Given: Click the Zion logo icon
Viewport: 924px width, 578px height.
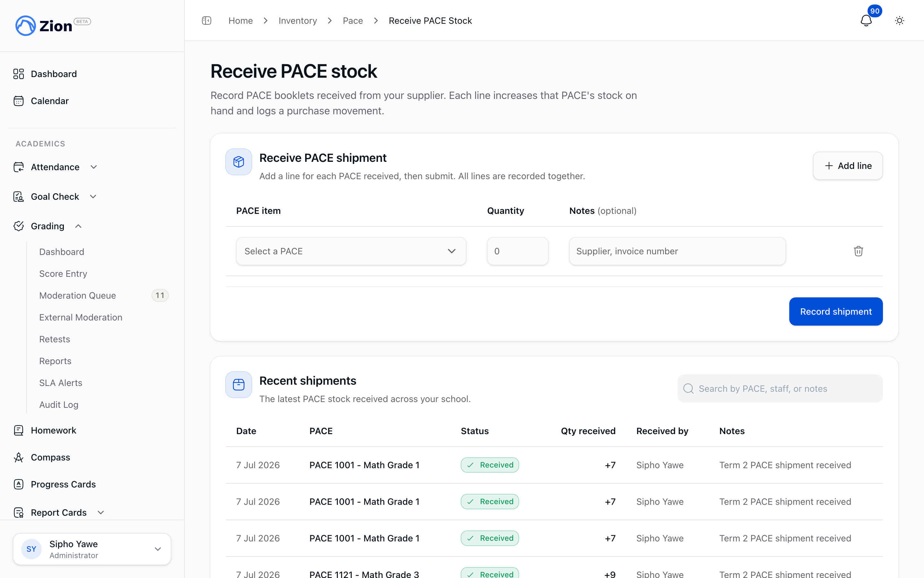Looking at the screenshot, I should 25,26.
